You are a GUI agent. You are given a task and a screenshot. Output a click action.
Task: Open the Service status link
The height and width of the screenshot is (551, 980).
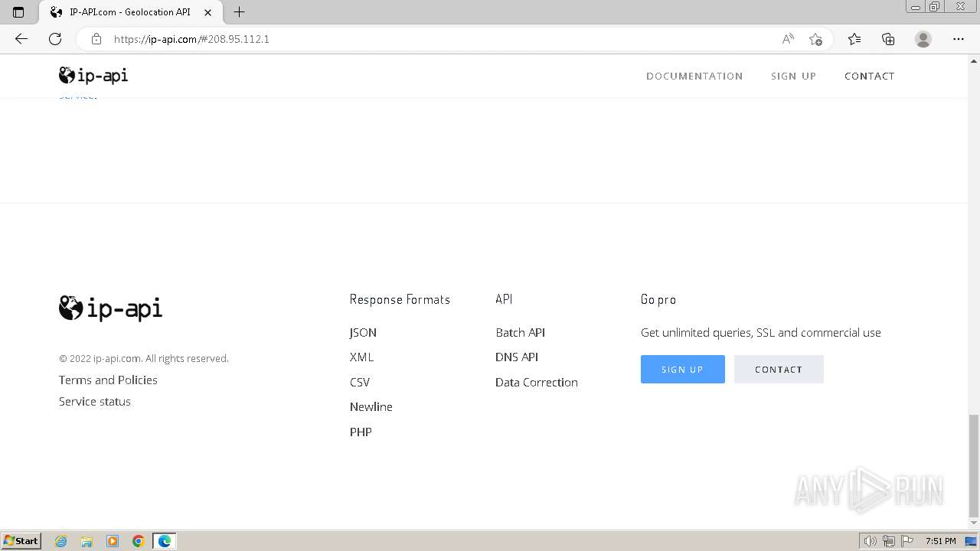tap(95, 402)
